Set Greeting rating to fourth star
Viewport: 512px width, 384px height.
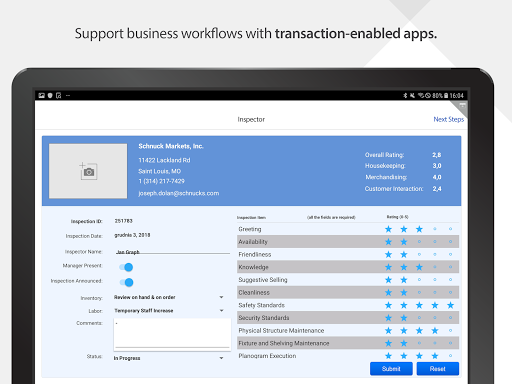[435, 229]
